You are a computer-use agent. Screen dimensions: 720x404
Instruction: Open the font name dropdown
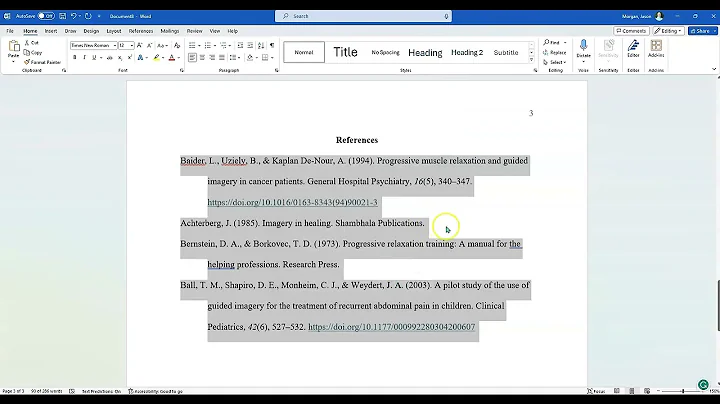(x=114, y=45)
